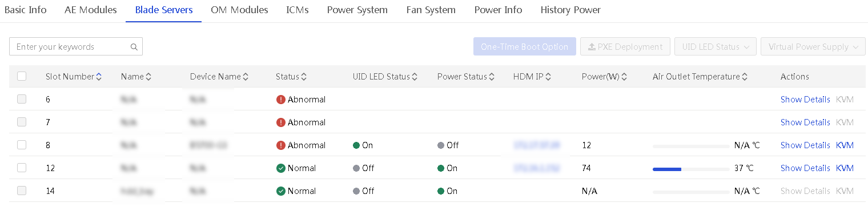The image size is (868, 214).
Task: Tick the select-all header checkbox
Action: click(x=22, y=76)
